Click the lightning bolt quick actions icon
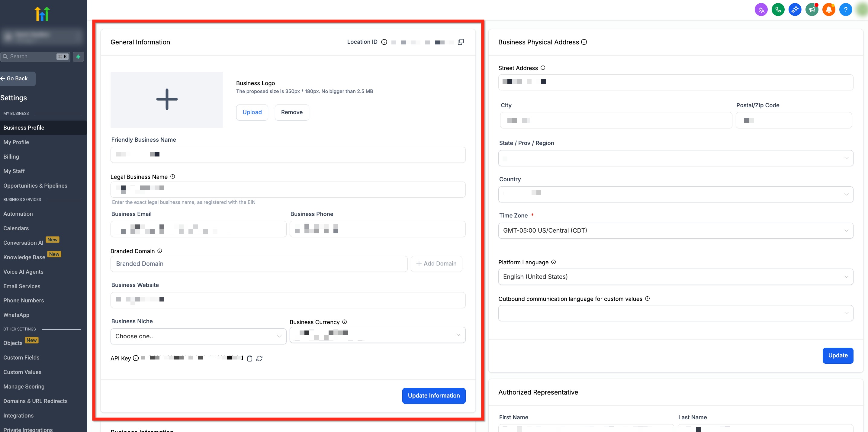 click(x=78, y=56)
